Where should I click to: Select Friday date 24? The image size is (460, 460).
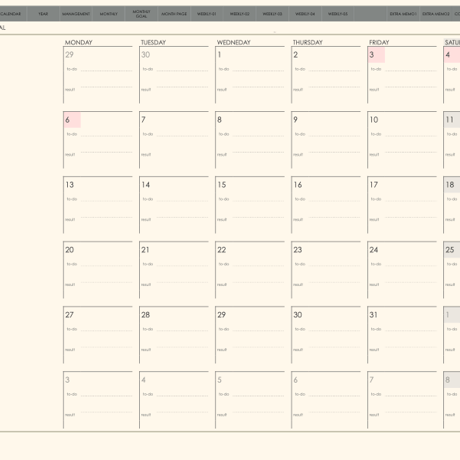click(x=374, y=250)
